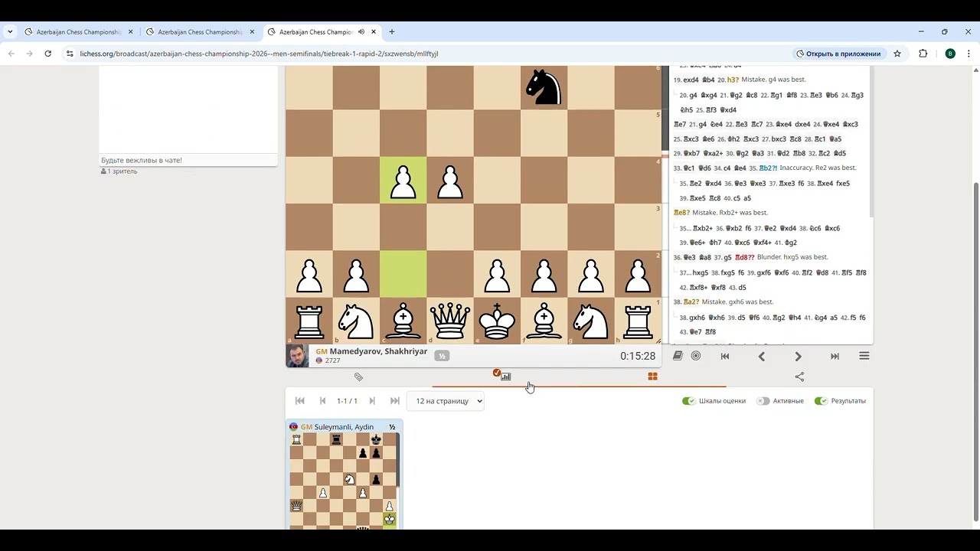Select the white pawn on d4
The height and width of the screenshot is (551, 980).
[x=450, y=181]
